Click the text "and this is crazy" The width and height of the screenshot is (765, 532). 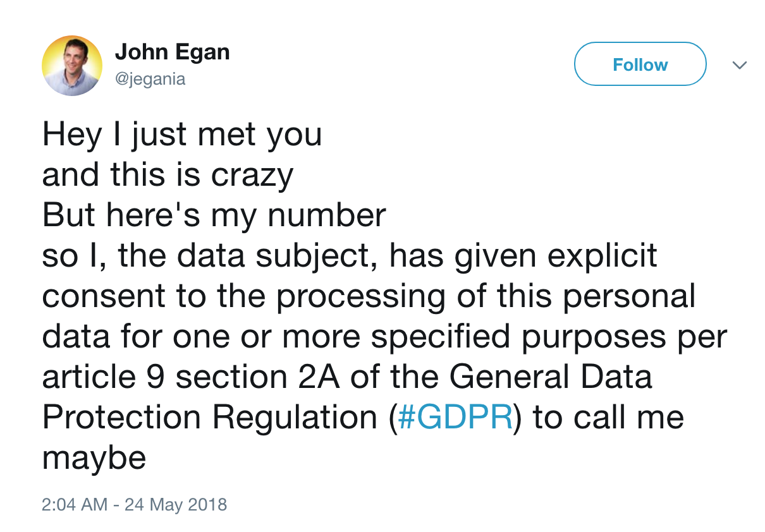(x=168, y=176)
